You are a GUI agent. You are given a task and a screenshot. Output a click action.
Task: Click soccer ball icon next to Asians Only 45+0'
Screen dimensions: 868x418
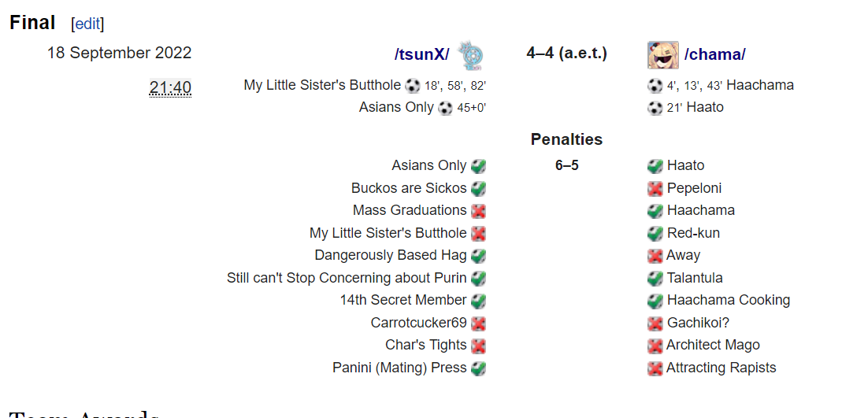click(x=445, y=108)
